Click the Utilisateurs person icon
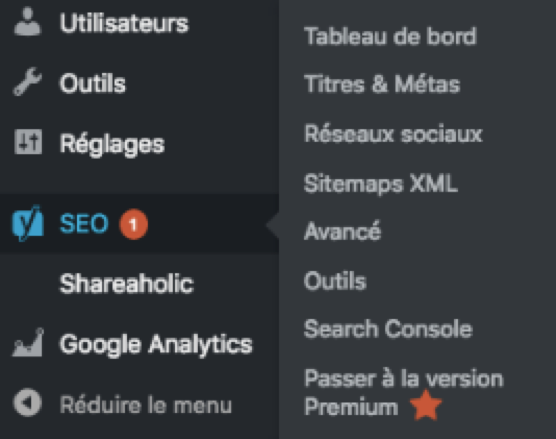 click(28, 22)
